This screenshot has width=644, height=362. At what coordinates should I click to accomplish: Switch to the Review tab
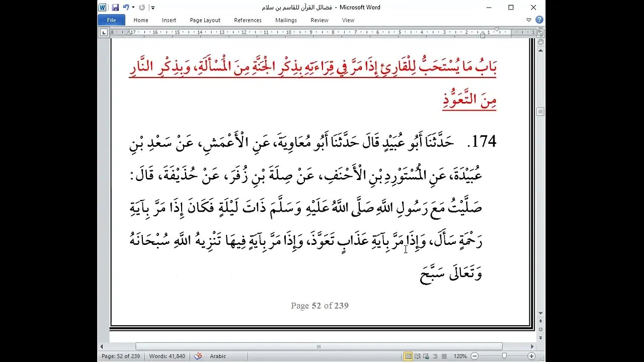click(x=319, y=20)
